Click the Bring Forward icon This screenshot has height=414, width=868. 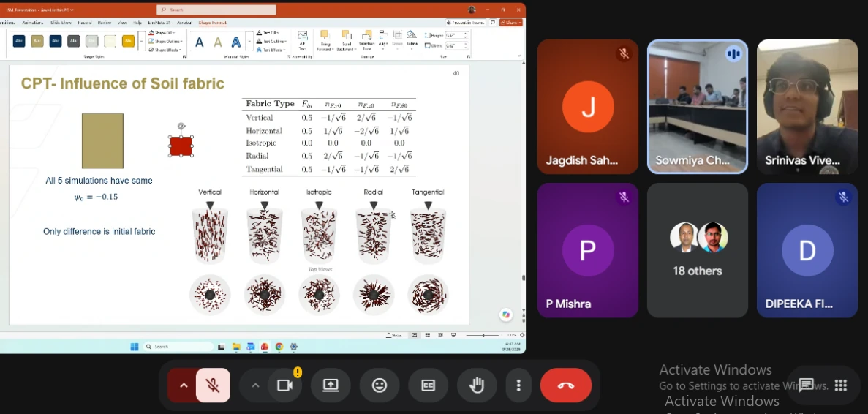325,41
